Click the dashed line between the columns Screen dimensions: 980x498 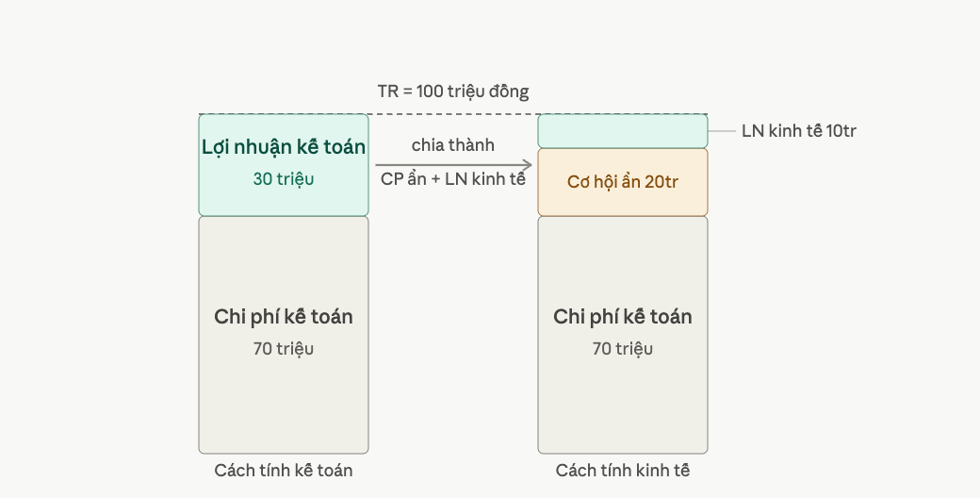pyautogui.click(x=453, y=114)
